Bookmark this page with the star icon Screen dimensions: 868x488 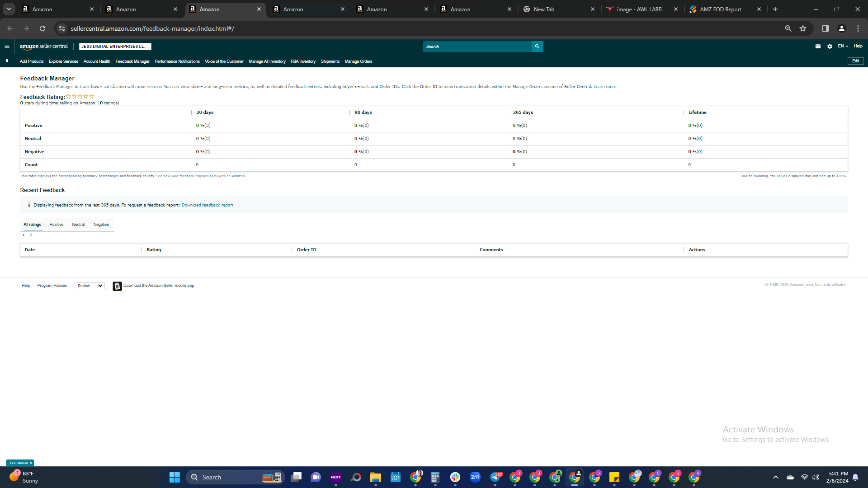tap(803, 28)
